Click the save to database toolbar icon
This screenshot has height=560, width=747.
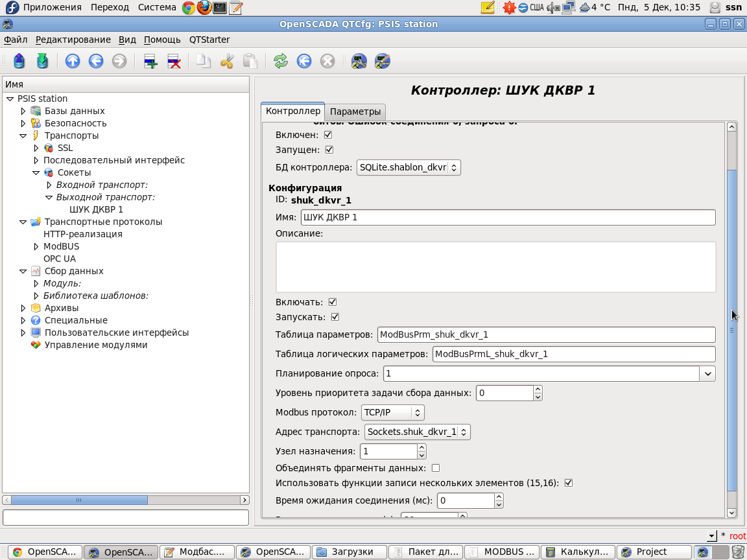[42, 62]
